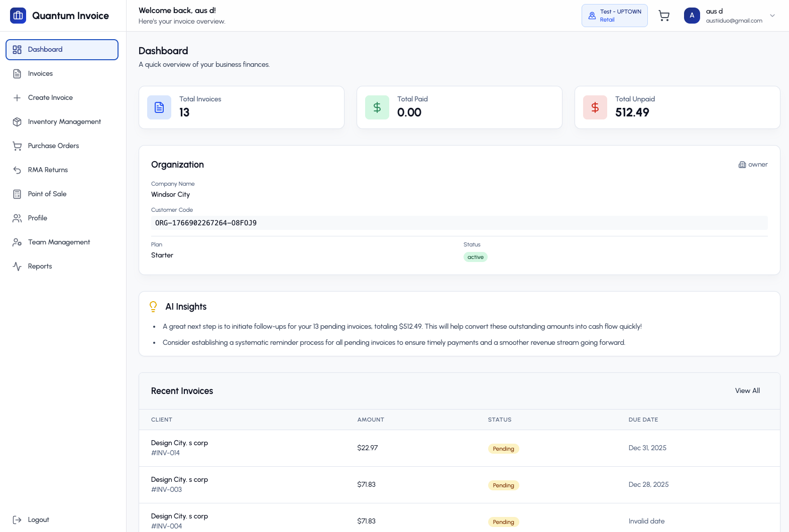This screenshot has width=789, height=532.
Task: Open Inventory Management section
Action: click(64, 122)
